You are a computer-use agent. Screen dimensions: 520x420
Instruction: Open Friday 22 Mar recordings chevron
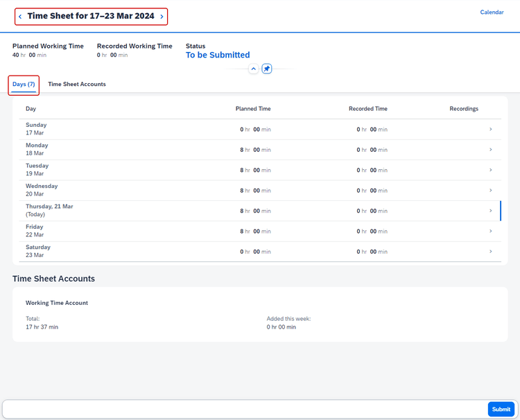[x=490, y=231]
